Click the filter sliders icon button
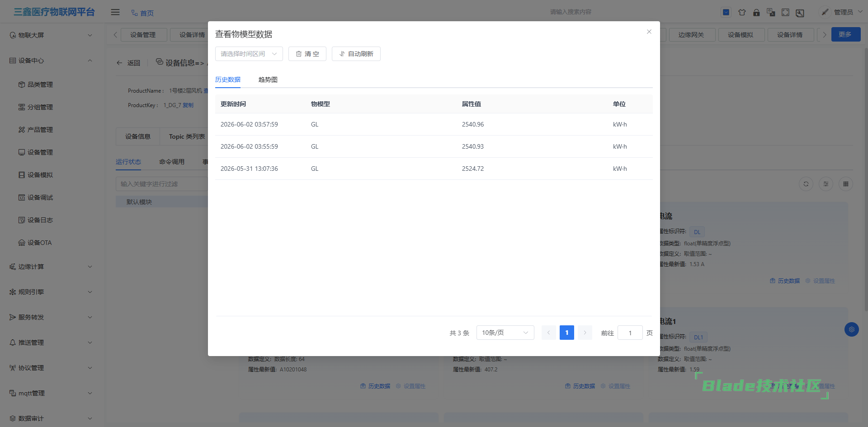This screenshot has width=868, height=427. (826, 184)
